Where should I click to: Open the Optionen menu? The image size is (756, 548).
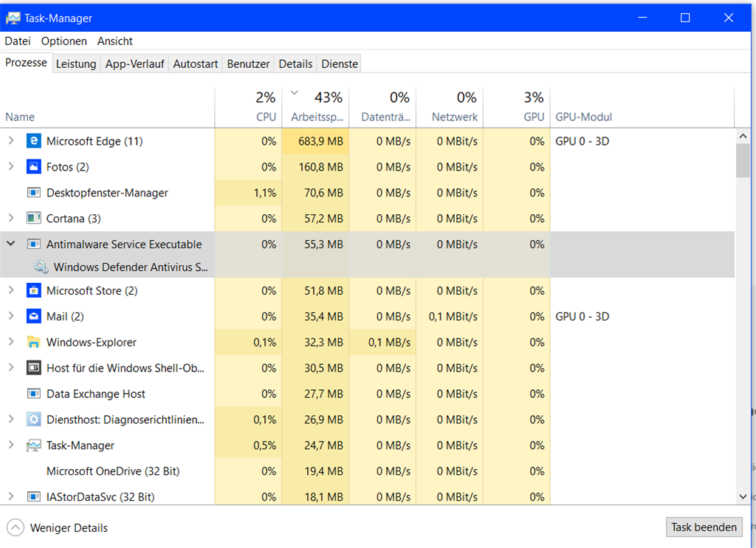pyautogui.click(x=63, y=41)
